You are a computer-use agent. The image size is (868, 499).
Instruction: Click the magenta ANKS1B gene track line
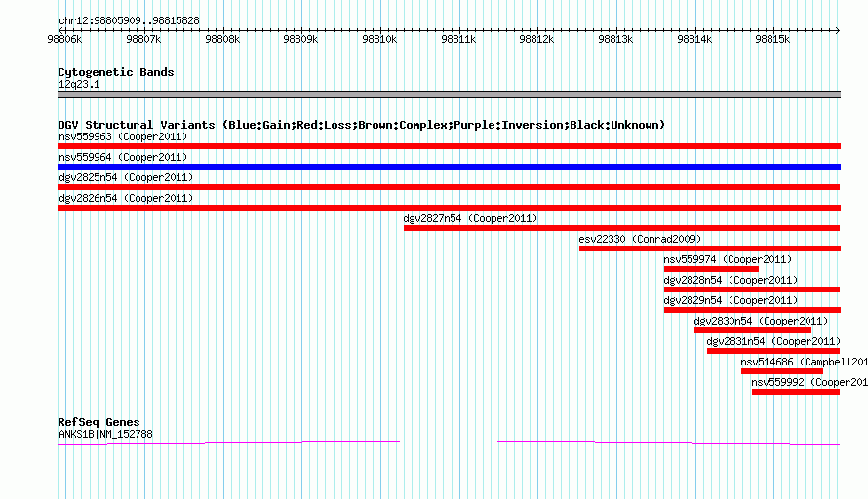449,442
